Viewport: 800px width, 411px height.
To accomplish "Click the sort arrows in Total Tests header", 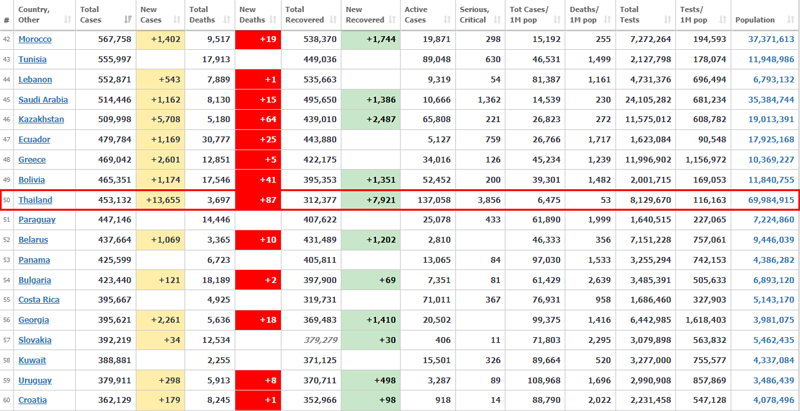I will pyautogui.click(x=667, y=20).
